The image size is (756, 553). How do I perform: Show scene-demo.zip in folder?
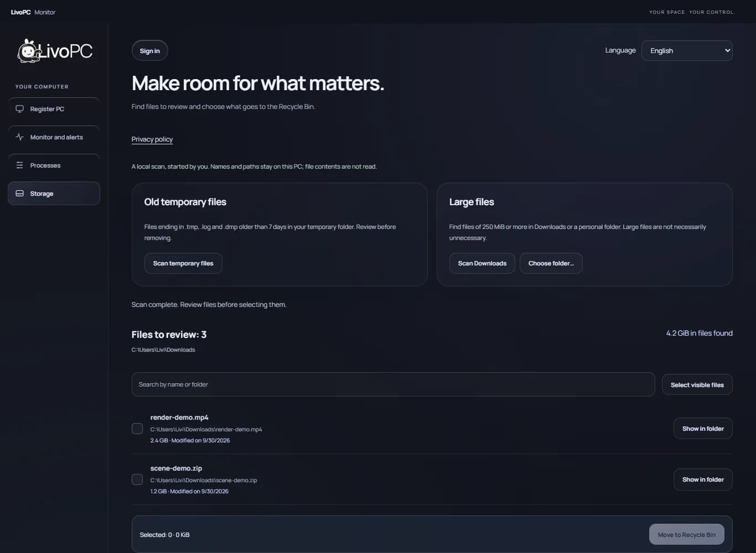pyautogui.click(x=703, y=479)
